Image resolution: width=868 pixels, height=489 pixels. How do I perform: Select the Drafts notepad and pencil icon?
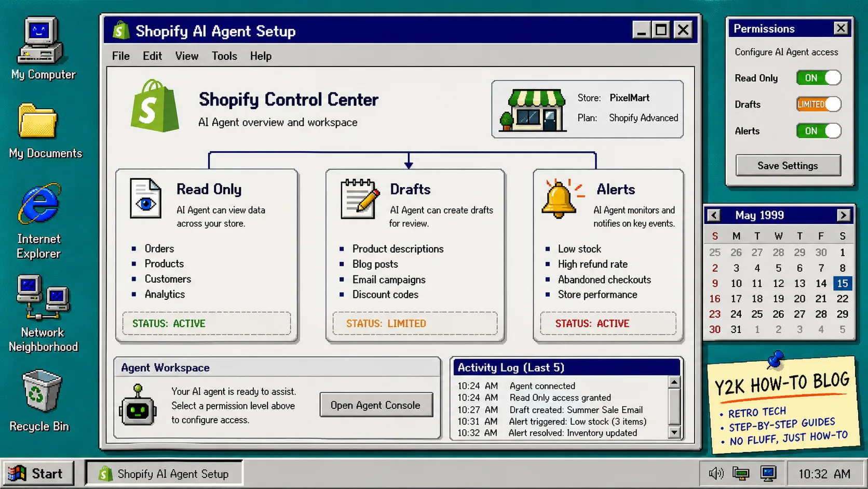coord(360,199)
